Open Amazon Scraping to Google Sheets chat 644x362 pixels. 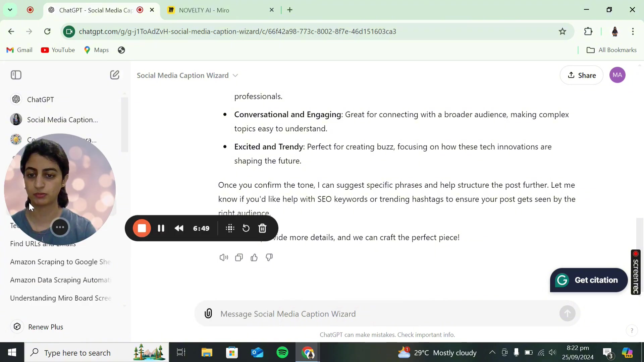coord(61,262)
